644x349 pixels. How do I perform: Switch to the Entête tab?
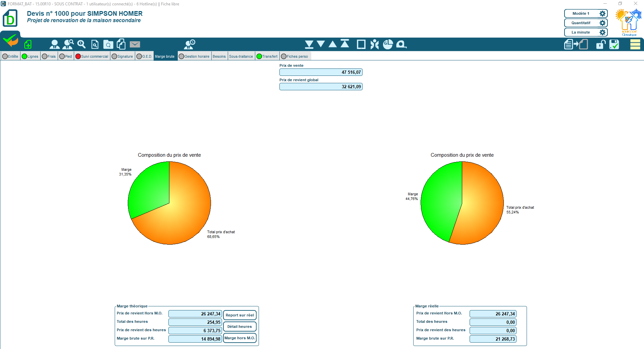10,56
